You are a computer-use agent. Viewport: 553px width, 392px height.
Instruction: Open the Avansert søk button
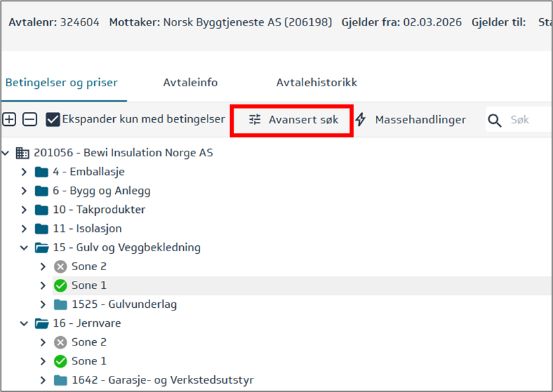(303, 120)
